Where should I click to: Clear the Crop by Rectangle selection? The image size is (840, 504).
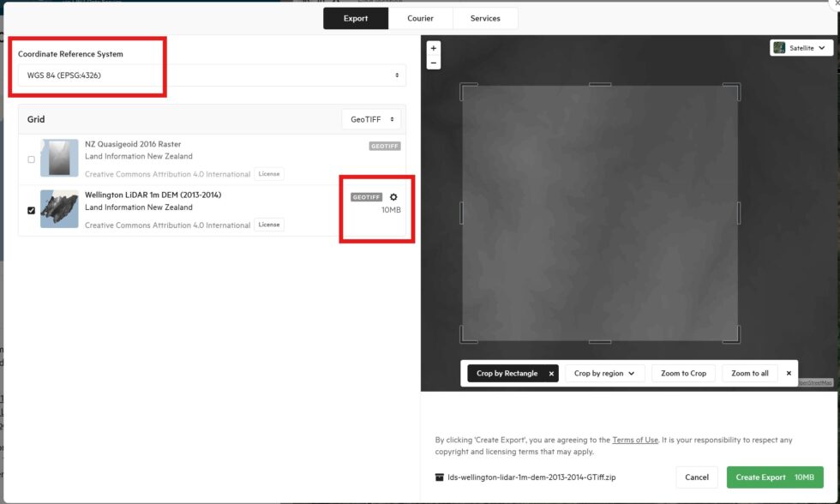(551, 374)
